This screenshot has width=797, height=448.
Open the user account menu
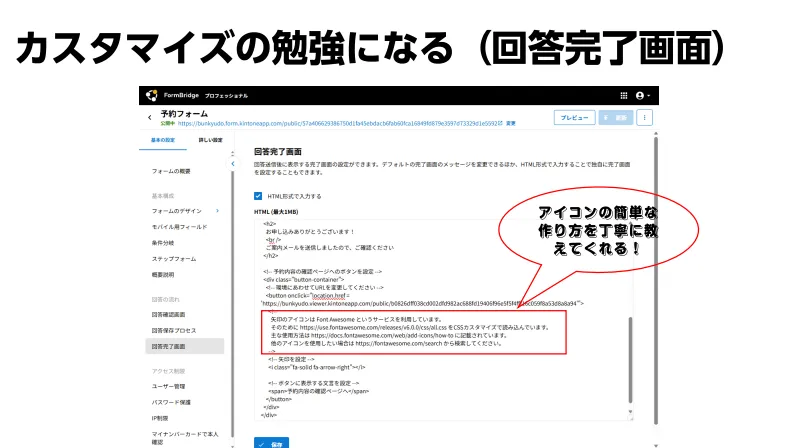click(x=643, y=95)
